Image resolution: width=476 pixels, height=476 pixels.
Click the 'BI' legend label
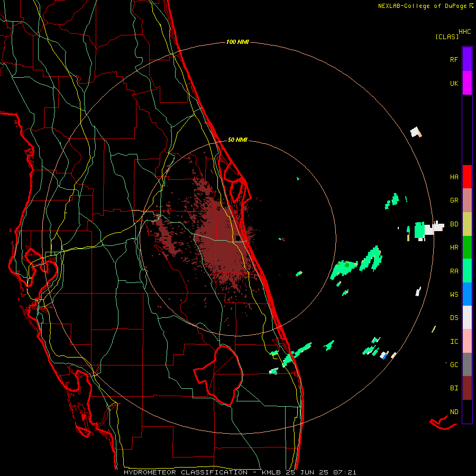click(x=454, y=388)
